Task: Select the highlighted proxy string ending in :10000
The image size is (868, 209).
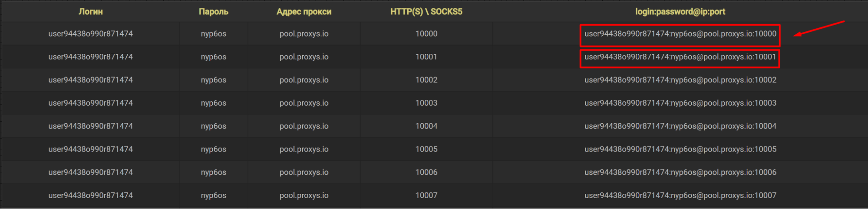Action: pos(680,34)
